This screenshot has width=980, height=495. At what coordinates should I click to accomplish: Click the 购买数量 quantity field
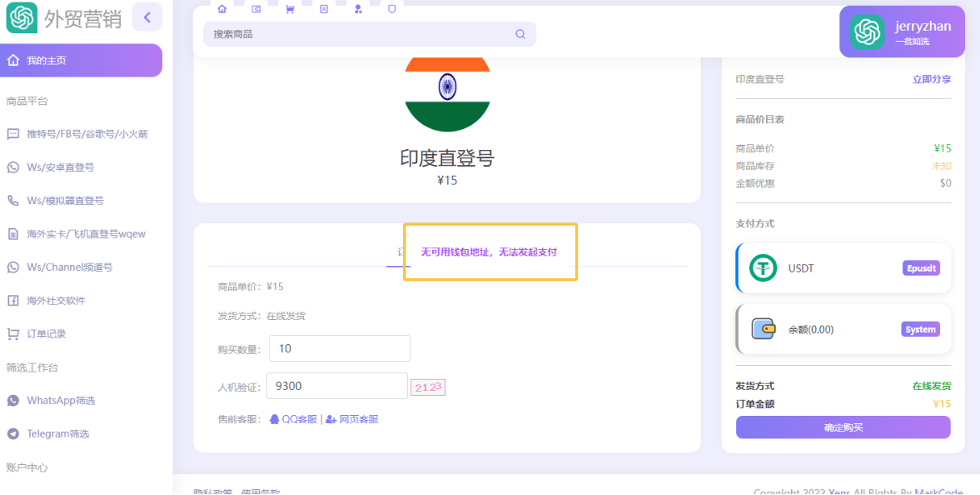pos(340,348)
